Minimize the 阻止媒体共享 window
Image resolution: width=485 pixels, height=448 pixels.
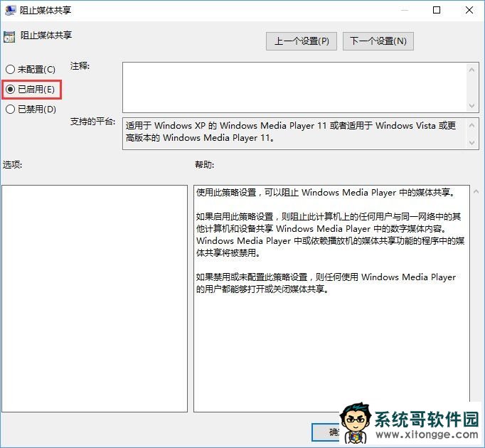tap(404, 10)
